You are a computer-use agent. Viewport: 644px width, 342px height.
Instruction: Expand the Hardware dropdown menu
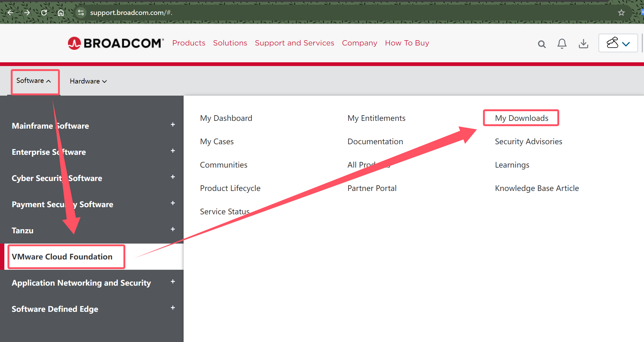coord(88,81)
